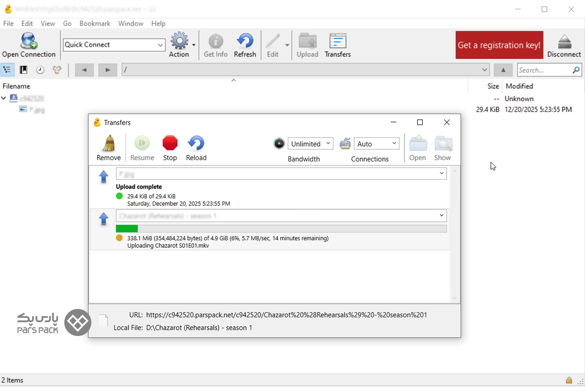Collapse the bucket tree node

click(x=4, y=98)
